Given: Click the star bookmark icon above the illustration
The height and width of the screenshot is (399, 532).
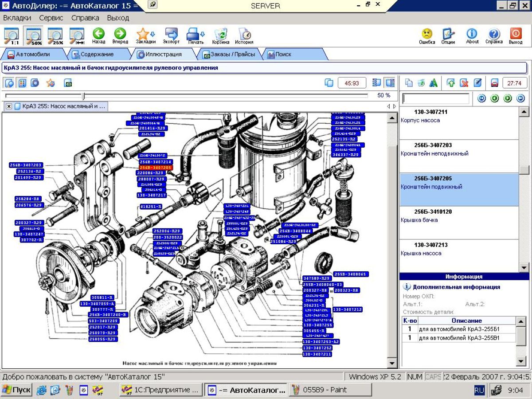Looking at the screenshot, I should click(51, 83).
